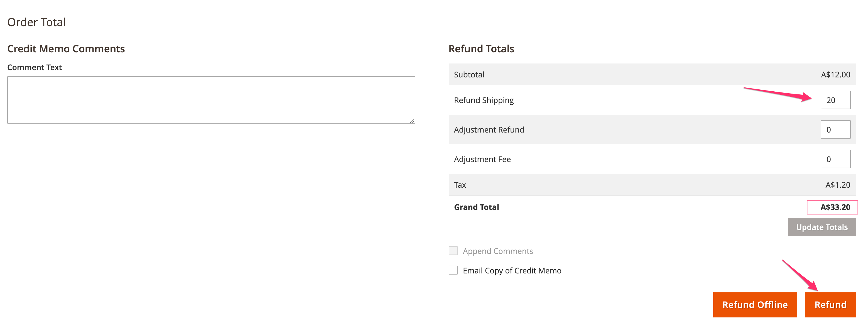Click the Refund Totals heading
Screen dimensions: 868x323
point(481,49)
